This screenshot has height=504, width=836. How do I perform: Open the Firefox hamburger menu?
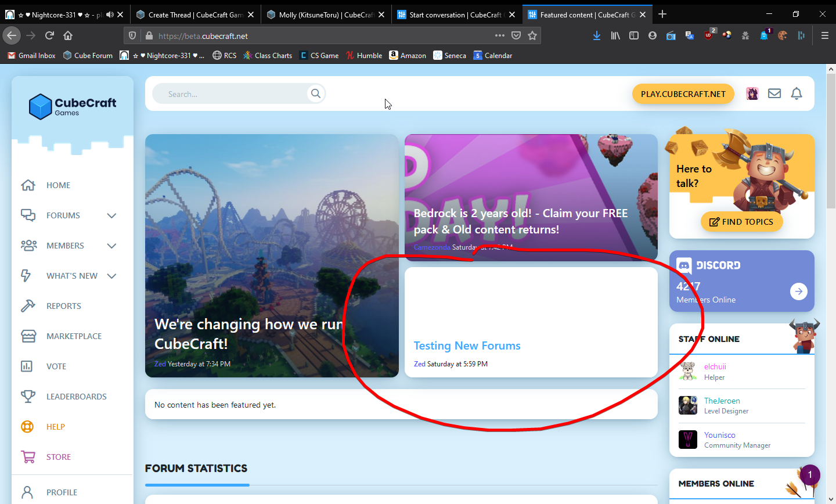(x=824, y=35)
